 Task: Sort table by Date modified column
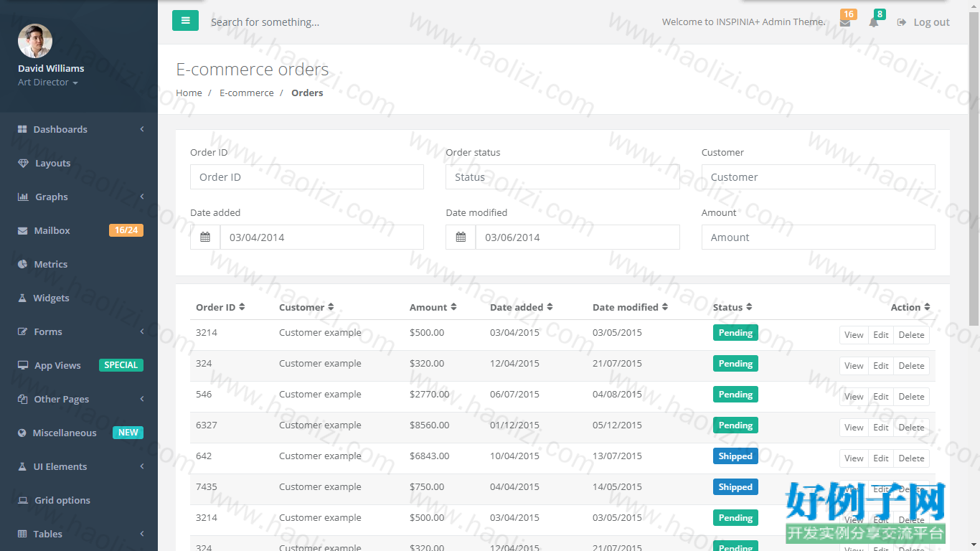[x=631, y=307]
